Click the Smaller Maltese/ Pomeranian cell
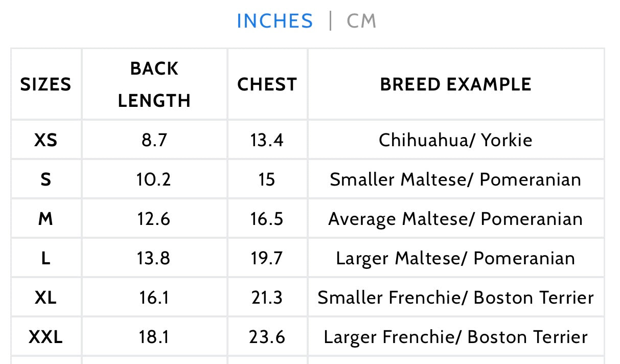Screen dimensions: 620x364 [x=455, y=179]
